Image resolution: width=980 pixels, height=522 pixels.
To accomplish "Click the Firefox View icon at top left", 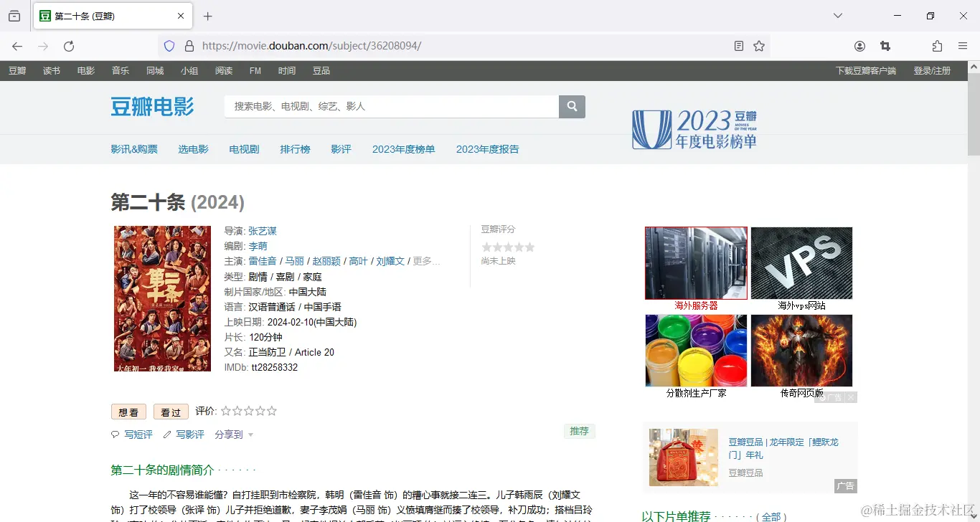I will click(x=14, y=16).
